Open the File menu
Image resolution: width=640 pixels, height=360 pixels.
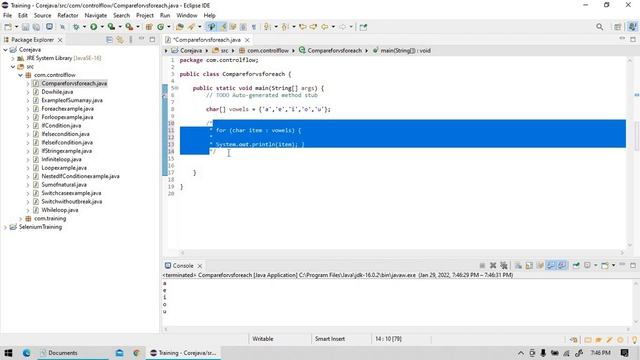pos(7,16)
